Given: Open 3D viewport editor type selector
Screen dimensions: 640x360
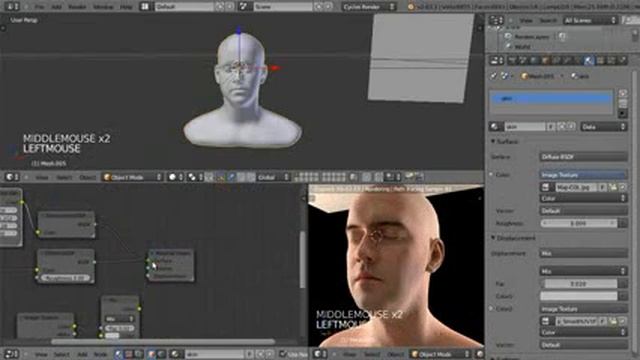Looking at the screenshot, I should [11, 177].
